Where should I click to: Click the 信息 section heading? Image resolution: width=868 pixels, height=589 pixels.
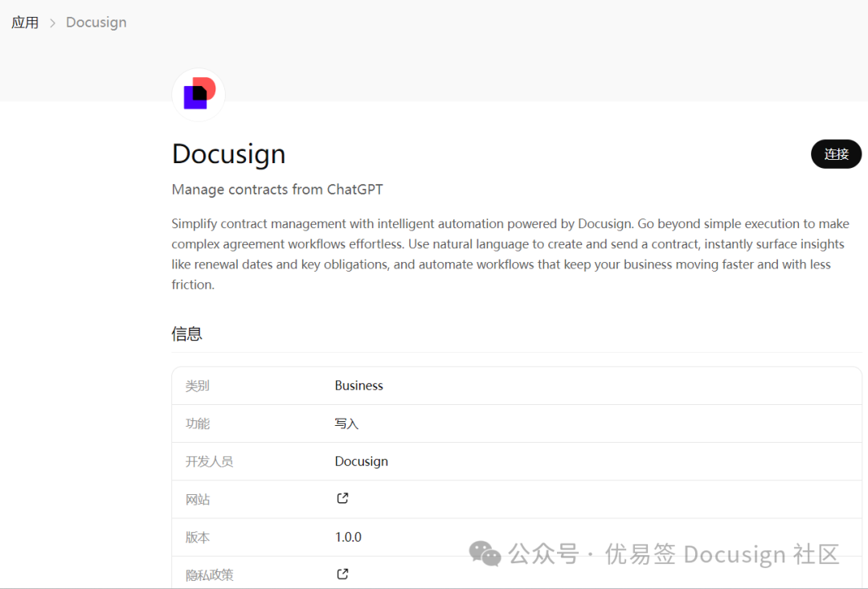click(x=187, y=333)
